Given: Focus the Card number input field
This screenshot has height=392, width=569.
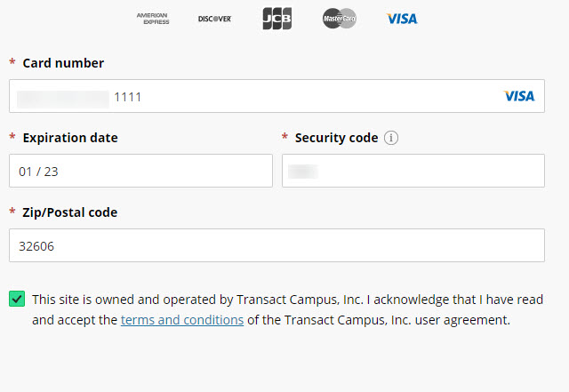Looking at the screenshot, I should pyautogui.click(x=311, y=96).
